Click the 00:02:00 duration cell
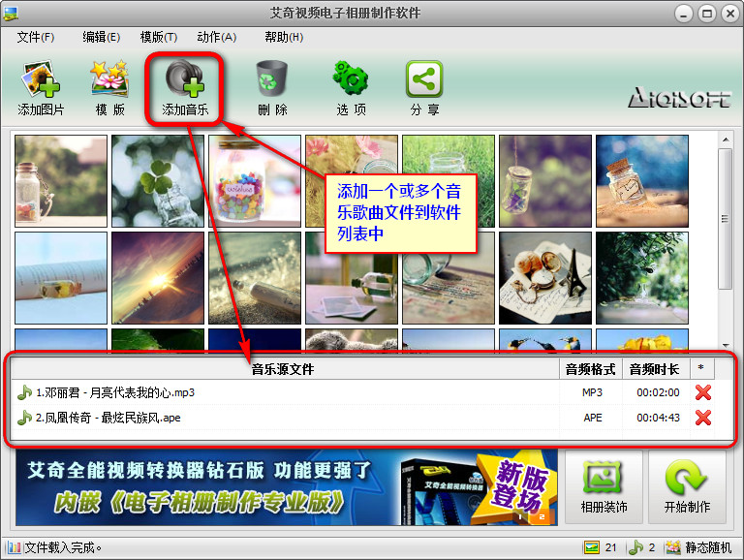 click(x=658, y=392)
